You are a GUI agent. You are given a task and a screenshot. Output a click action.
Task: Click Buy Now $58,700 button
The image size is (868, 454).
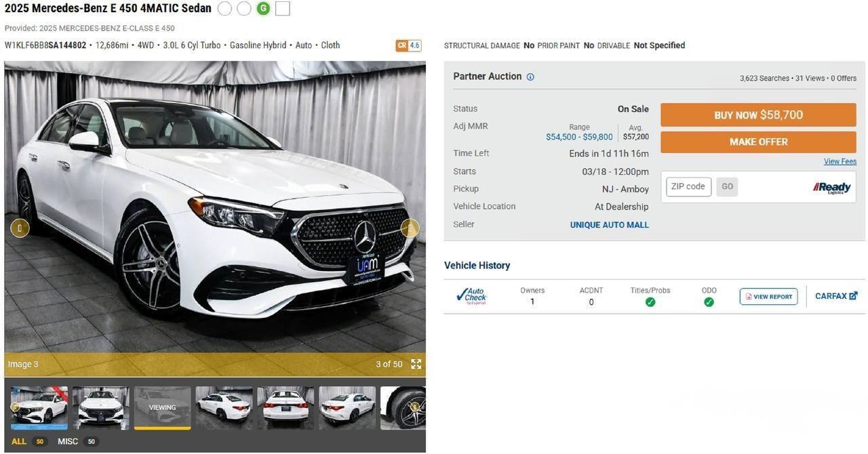(758, 115)
